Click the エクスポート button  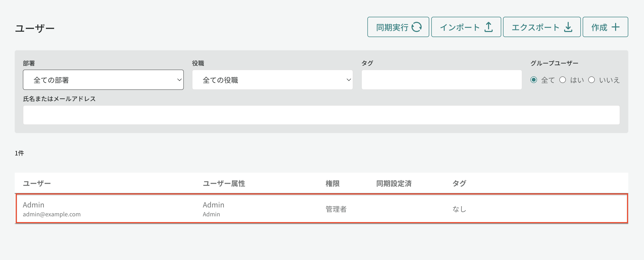542,27
